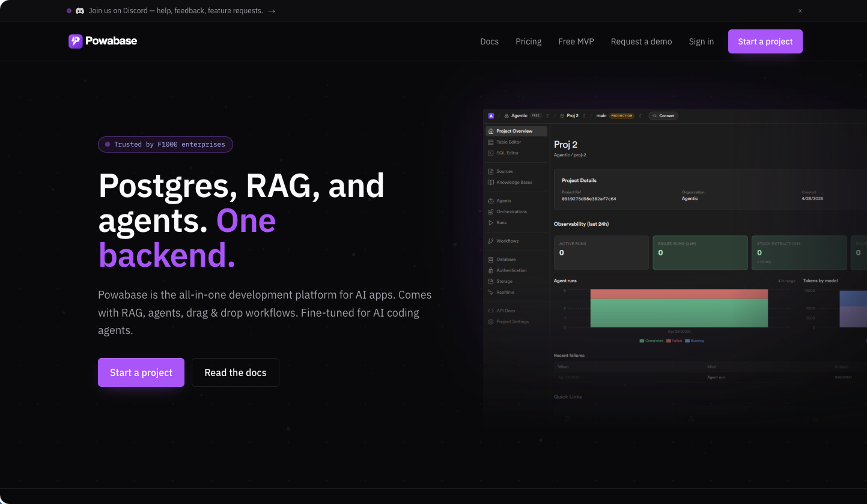Click the Knowledge Bases book icon

[x=491, y=183]
